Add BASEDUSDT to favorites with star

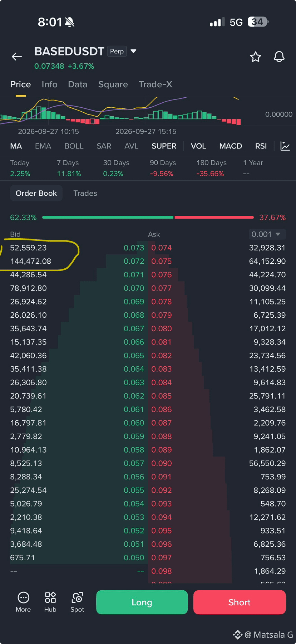[256, 57]
